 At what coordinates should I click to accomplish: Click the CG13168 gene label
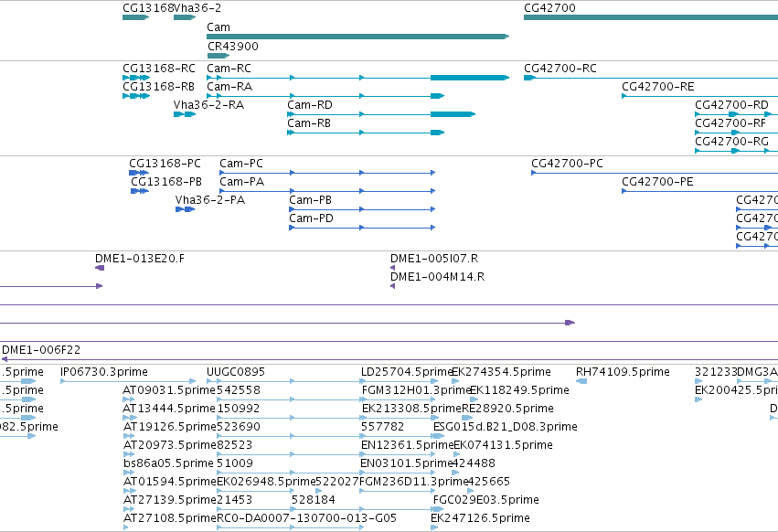[148, 8]
